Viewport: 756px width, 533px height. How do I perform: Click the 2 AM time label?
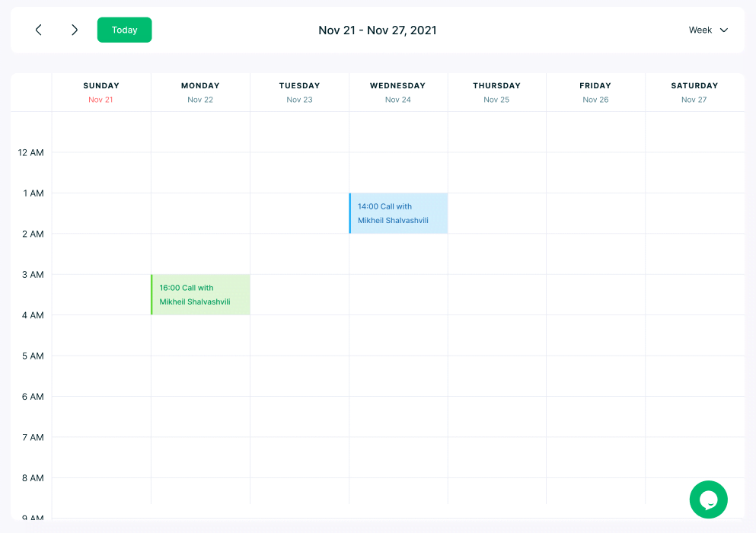33,234
